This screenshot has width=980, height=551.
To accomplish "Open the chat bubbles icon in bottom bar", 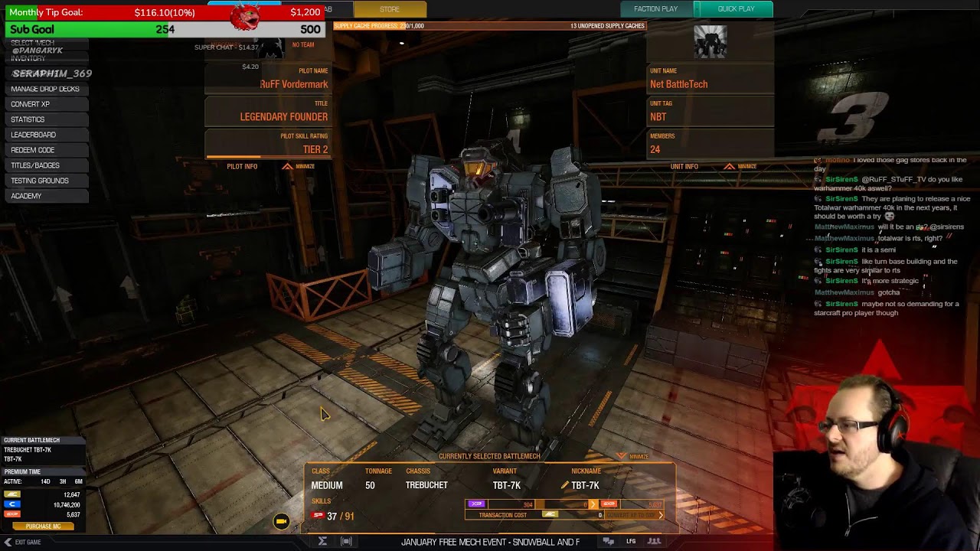I will (x=608, y=541).
